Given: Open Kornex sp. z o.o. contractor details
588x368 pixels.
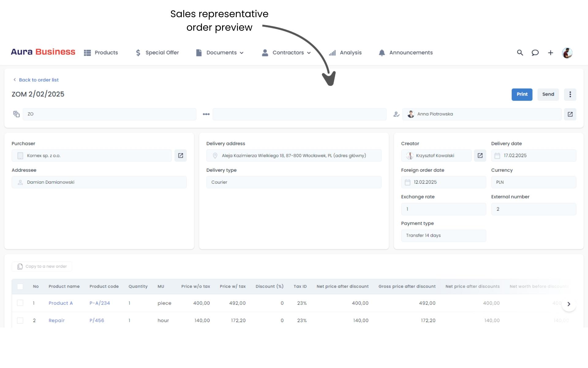Looking at the screenshot, I should 181,155.
